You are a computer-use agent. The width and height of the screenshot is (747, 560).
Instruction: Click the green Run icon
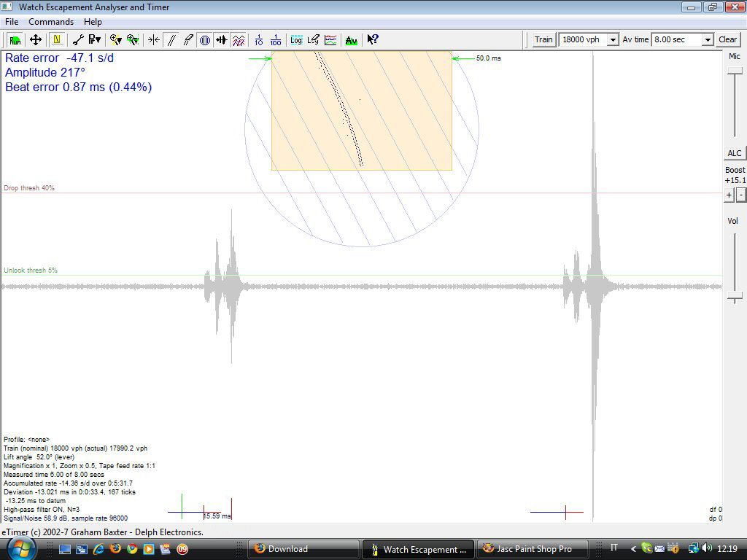tap(15, 40)
